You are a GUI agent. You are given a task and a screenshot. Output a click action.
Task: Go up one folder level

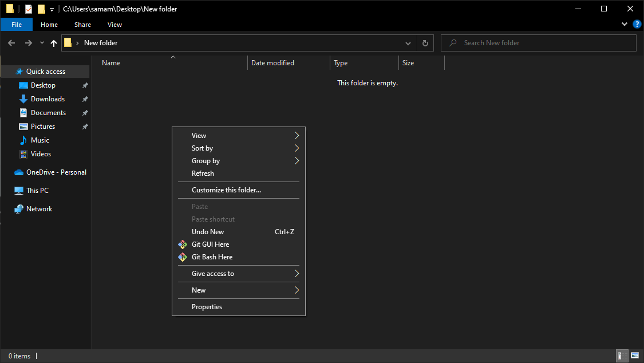54,43
